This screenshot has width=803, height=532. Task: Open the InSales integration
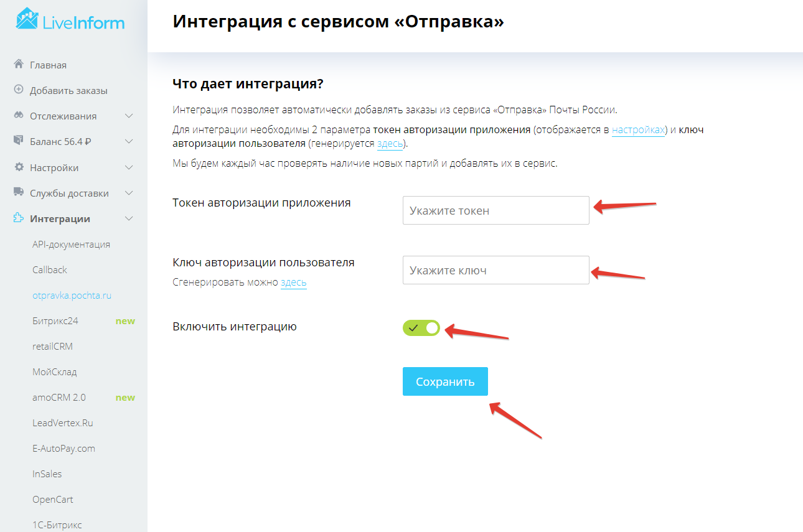click(x=47, y=474)
